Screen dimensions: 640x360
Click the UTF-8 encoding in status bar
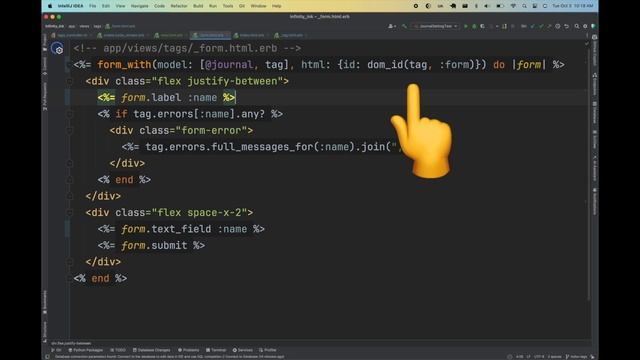[x=539, y=357]
